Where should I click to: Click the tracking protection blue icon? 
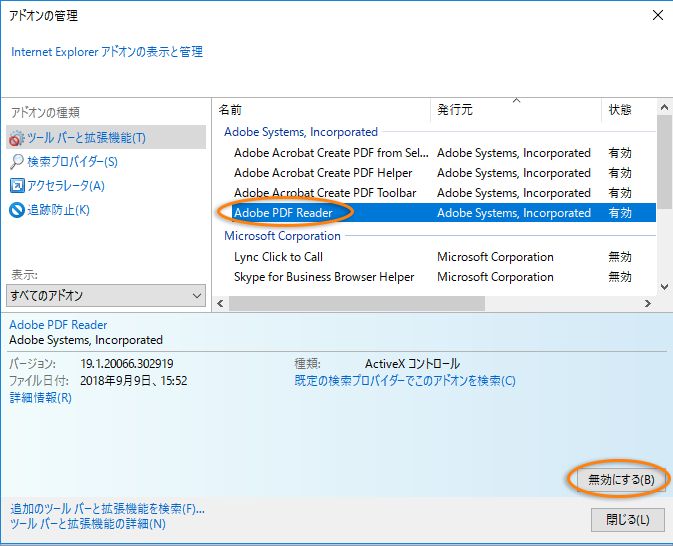click(x=17, y=210)
